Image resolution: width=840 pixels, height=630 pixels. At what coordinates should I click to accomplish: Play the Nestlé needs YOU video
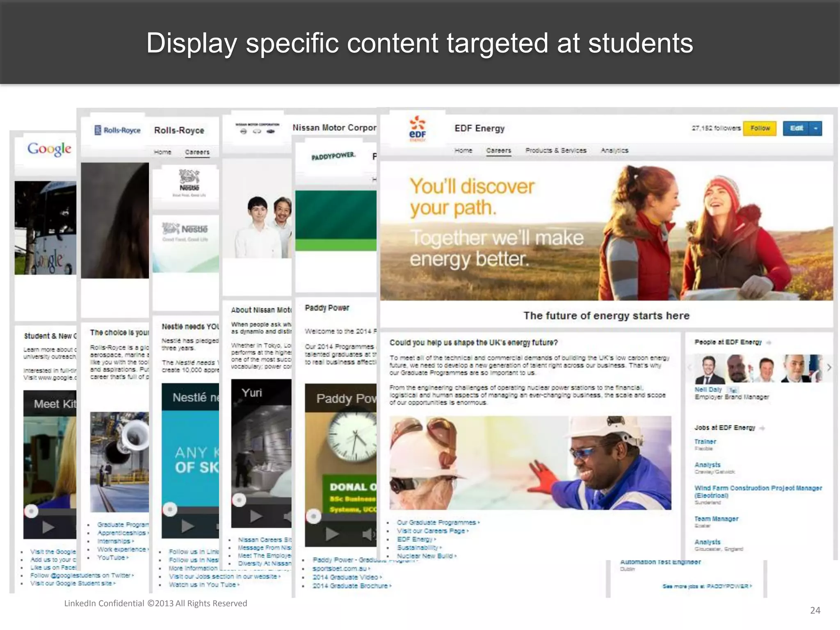[187, 526]
